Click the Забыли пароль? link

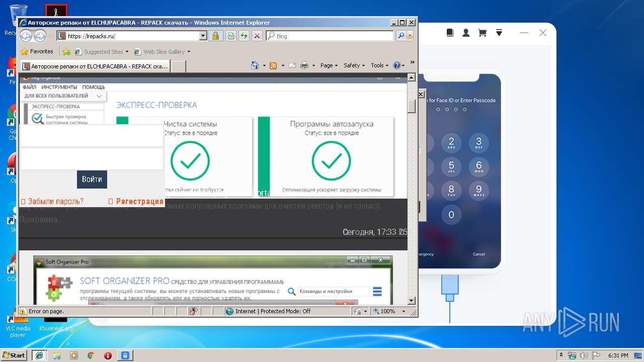coord(52,202)
